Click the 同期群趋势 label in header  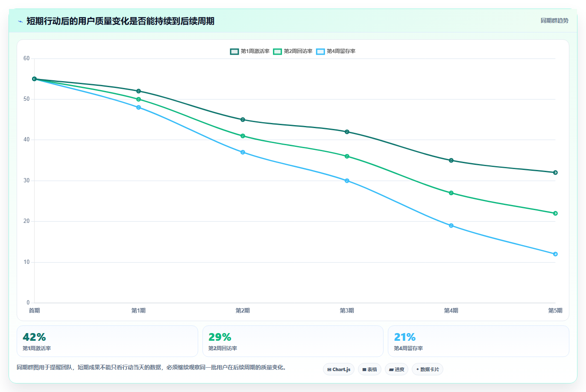pos(554,20)
